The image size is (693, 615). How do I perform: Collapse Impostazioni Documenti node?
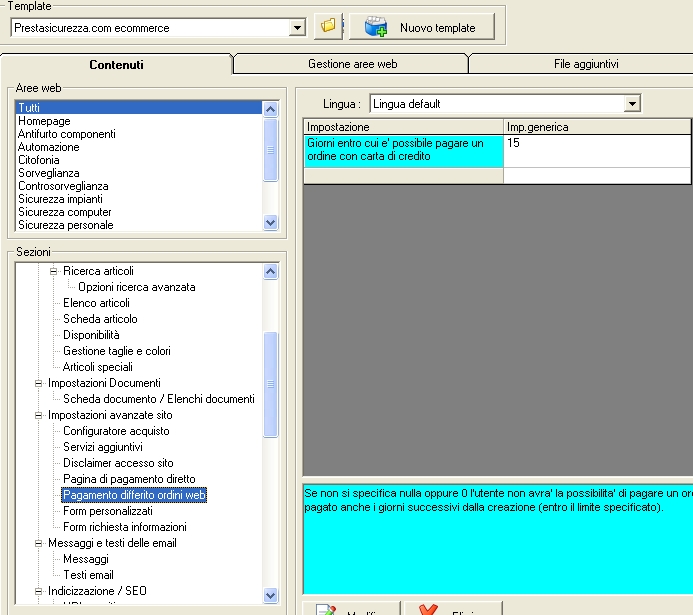click(39, 383)
